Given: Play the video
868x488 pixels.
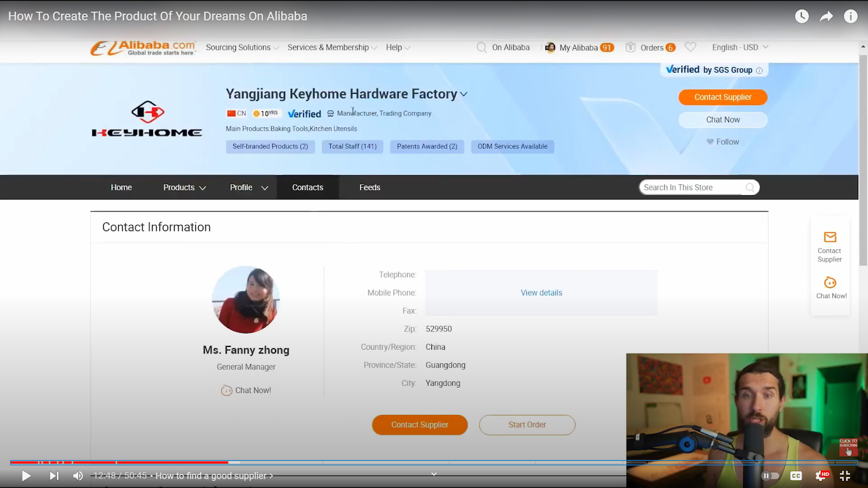Looking at the screenshot, I should (x=26, y=476).
